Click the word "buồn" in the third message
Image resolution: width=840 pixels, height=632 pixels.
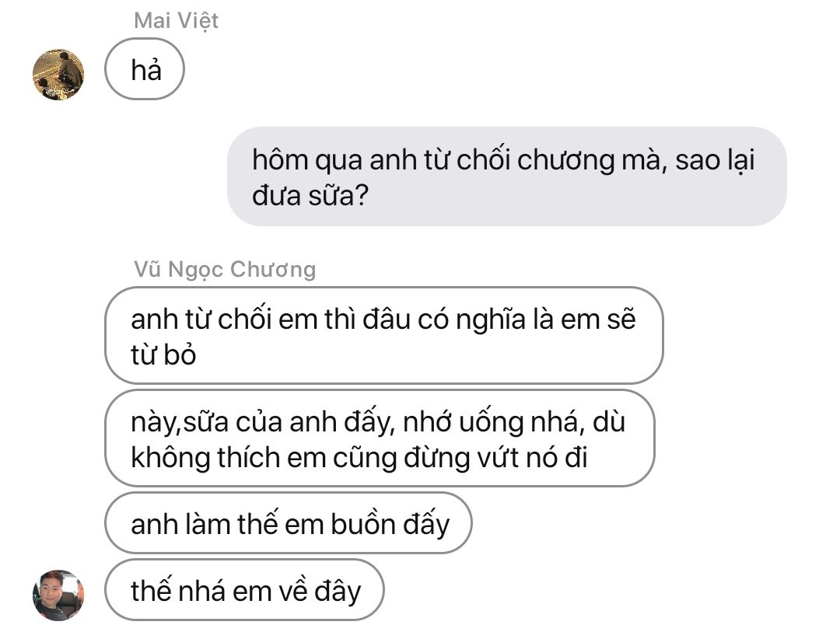click(374, 523)
